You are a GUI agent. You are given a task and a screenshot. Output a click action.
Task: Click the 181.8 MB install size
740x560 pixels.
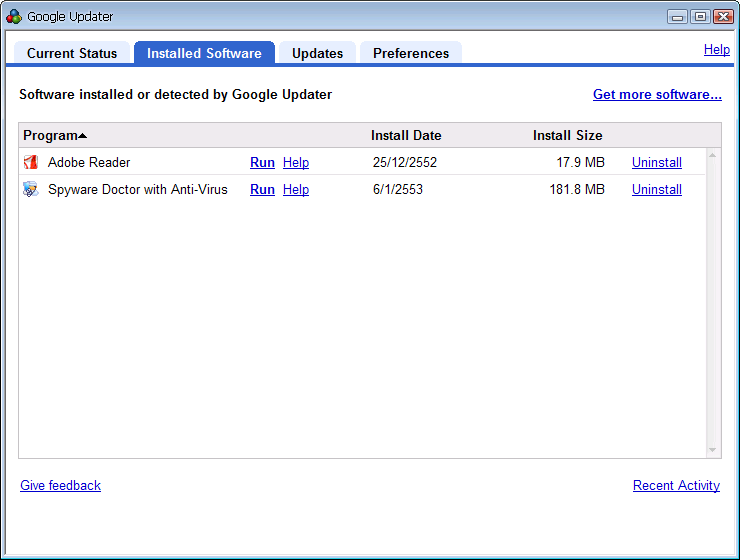pos(577,189)
